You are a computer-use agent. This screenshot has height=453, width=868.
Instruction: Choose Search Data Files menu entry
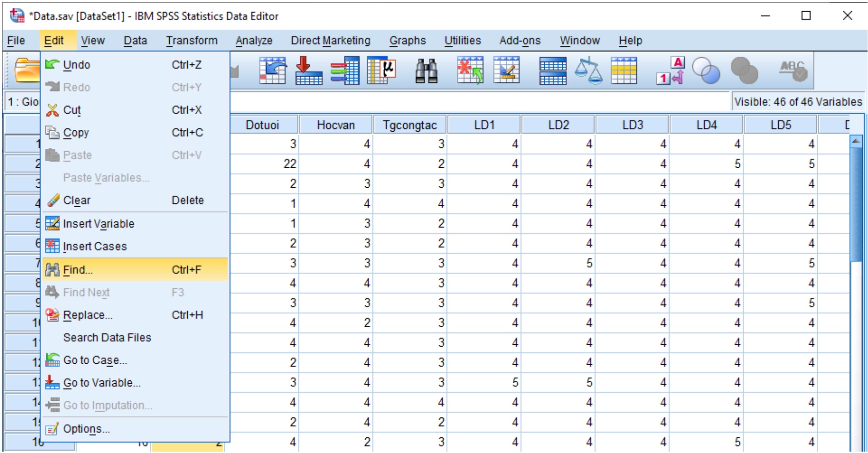[136, 338]
